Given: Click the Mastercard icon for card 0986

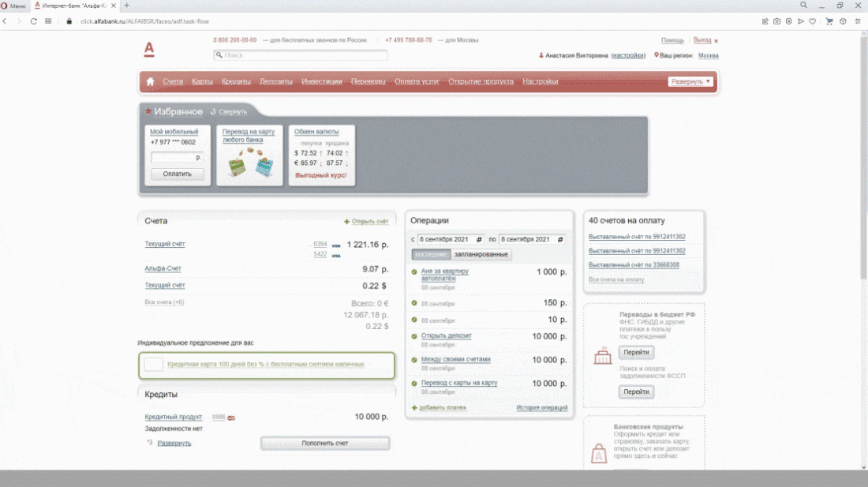Looking at the screenshot, I should coord(231,418).
